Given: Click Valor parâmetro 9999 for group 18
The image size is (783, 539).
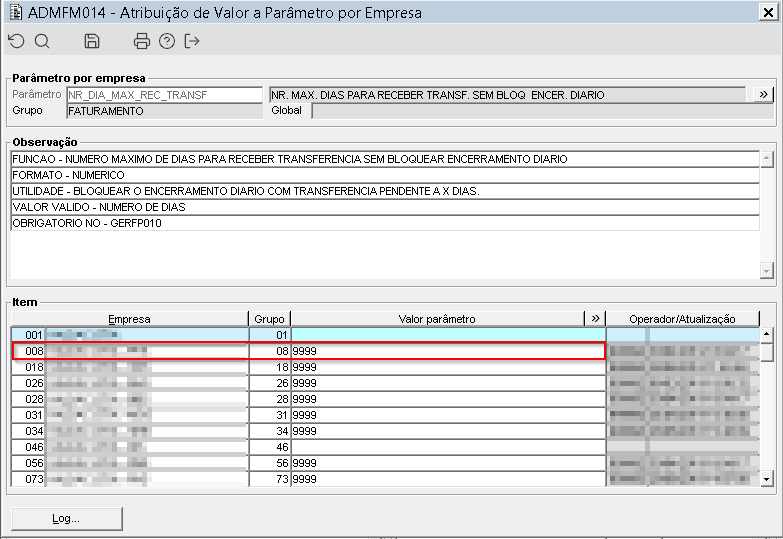Looking at the screenshot, I should 448,367.
